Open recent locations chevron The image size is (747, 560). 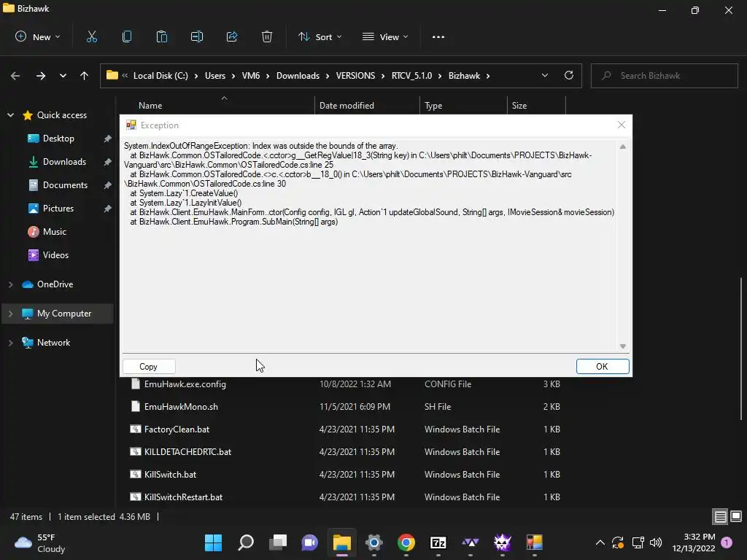63,76
